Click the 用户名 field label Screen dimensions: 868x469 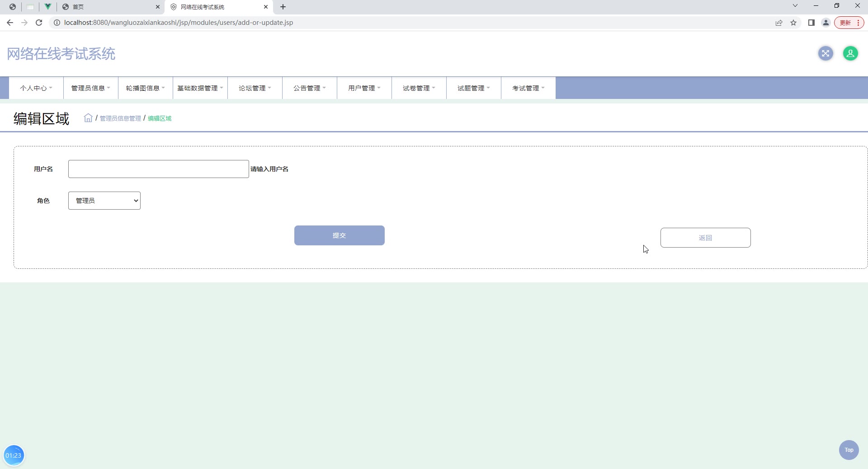[43, 169]
